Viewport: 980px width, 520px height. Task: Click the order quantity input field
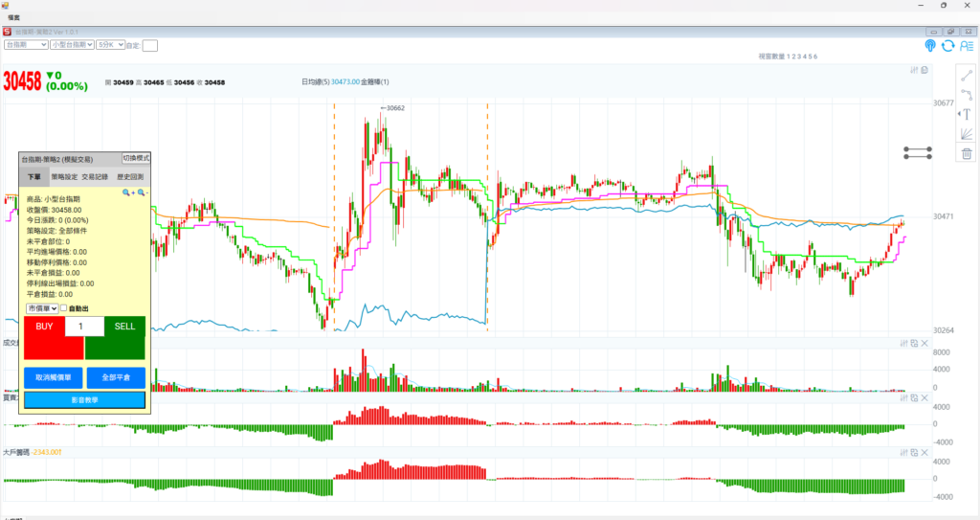point(84,327)
